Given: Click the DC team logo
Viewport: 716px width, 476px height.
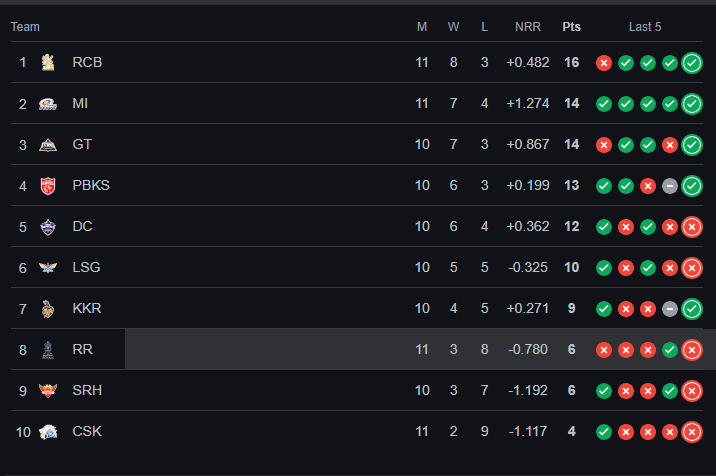Looking at the screenshot, I should (48, 227).
